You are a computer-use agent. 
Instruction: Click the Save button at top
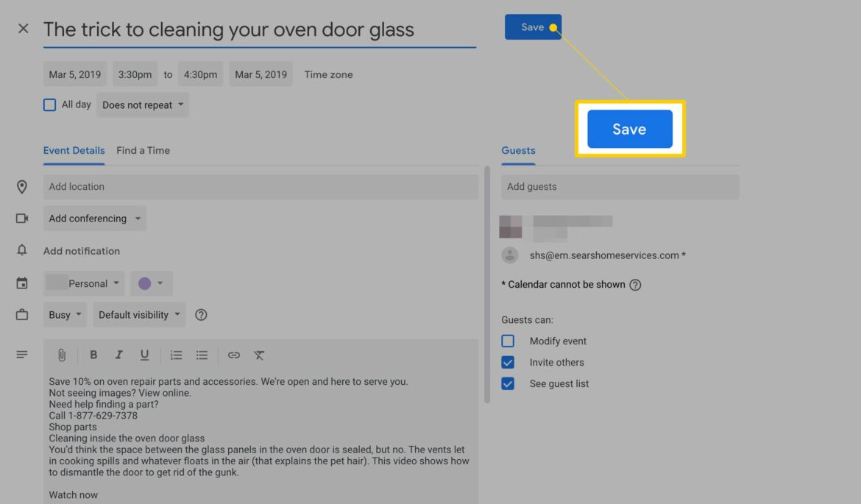pos(532,27)
